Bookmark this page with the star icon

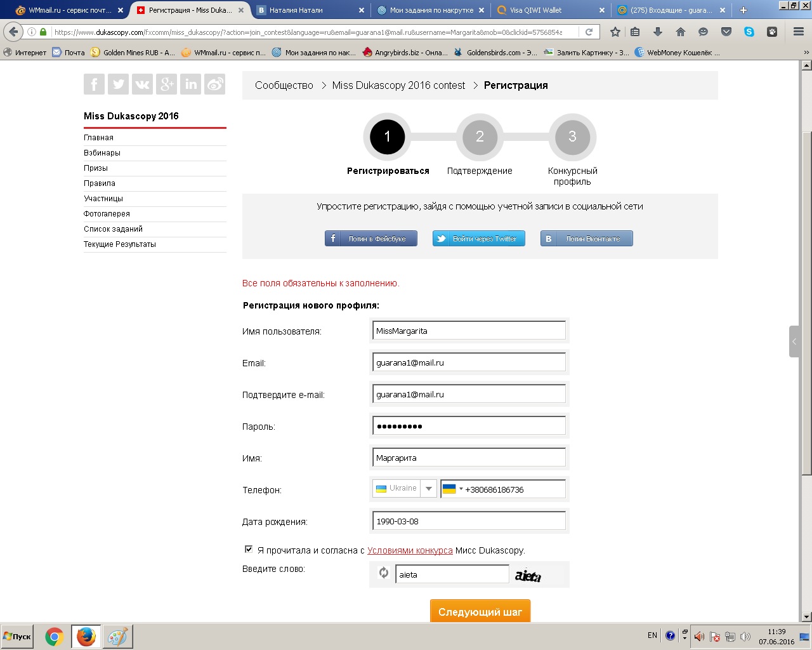(x=615, y=32)
